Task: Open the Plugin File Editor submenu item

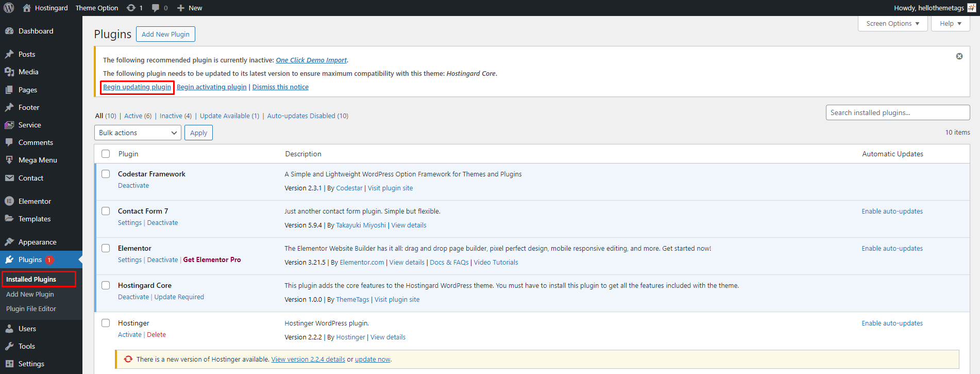Action: (31, 308)
